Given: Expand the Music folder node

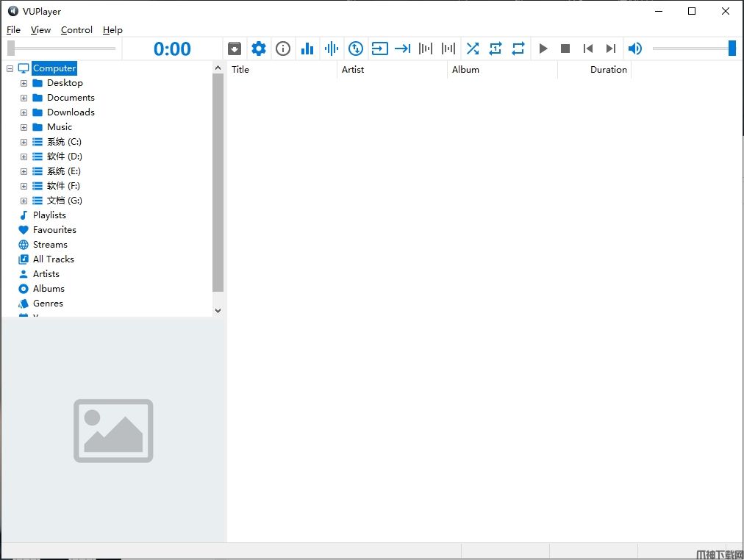Looking at the screenshot, I should [x=24, y=127].
